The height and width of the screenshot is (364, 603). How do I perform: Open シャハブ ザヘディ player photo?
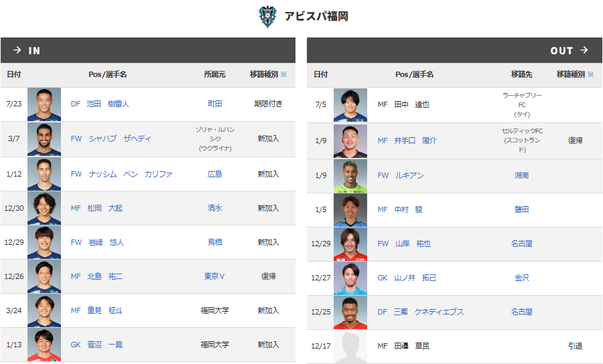44,139
